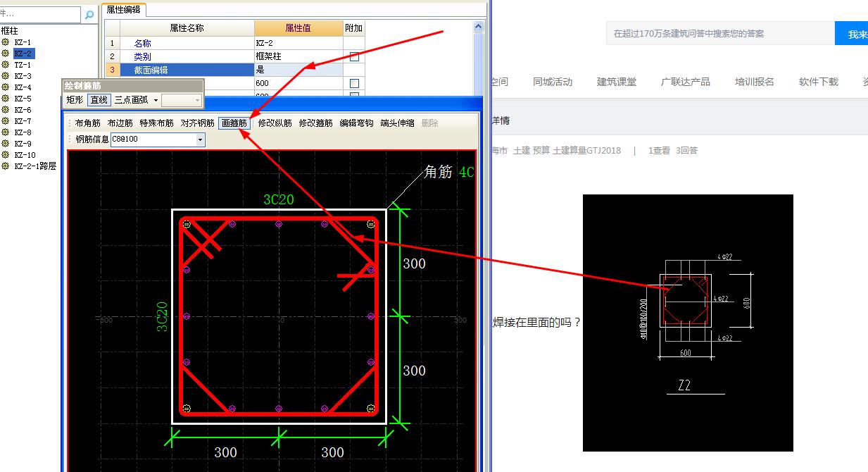The image size is (868, 472).
Task: Tick the 附加 checkbox for 类别 row
Action: pyautogui.click(x=354, y=56)
